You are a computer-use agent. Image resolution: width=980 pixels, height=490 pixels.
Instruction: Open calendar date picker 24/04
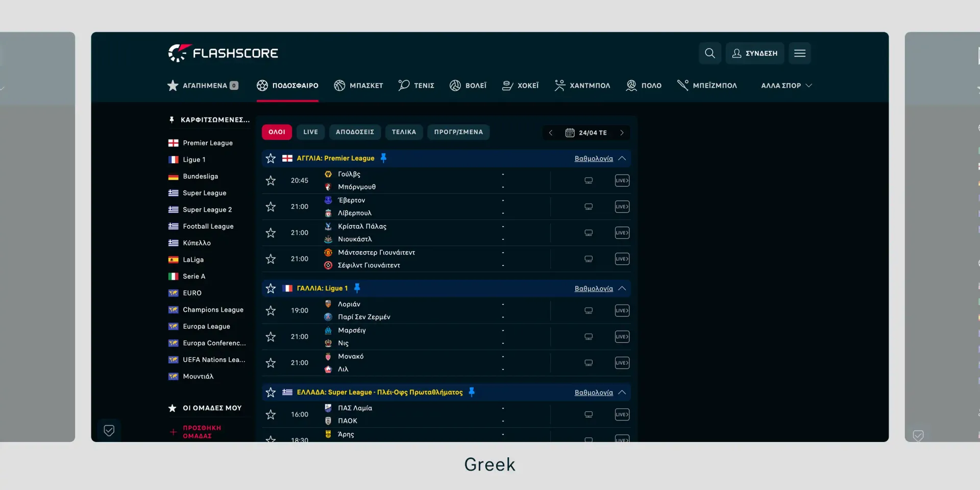click(586, 133)
